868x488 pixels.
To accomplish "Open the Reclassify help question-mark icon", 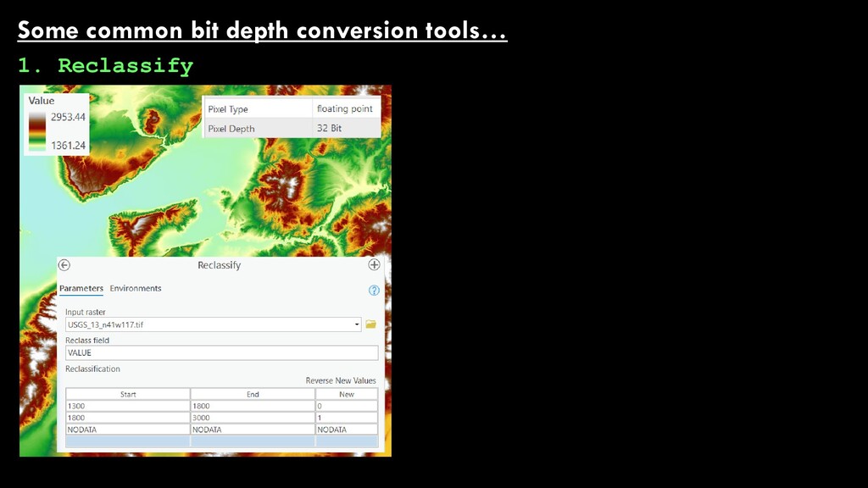I will click(x=374, y=291).
